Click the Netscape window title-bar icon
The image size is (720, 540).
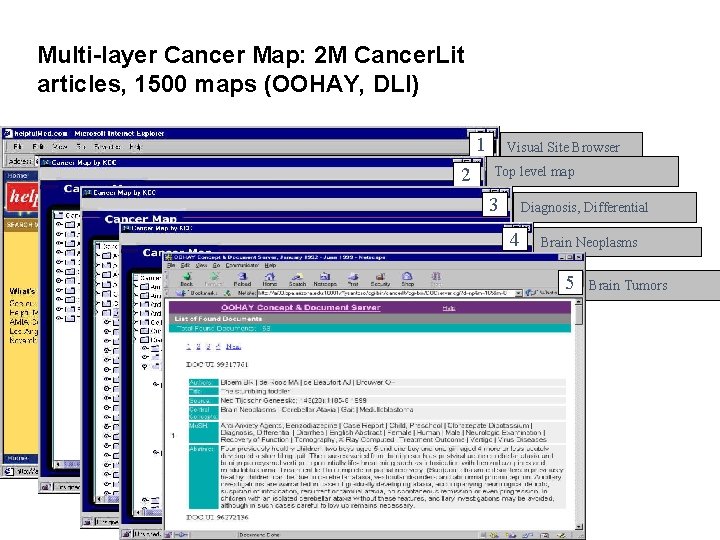coord(169,257)
